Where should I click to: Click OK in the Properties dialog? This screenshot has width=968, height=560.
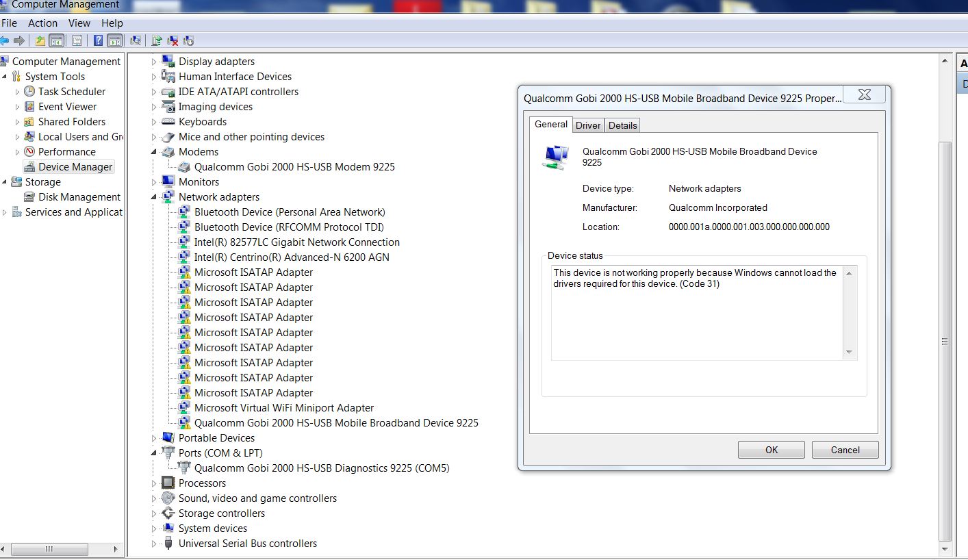(x=772, y=450)
